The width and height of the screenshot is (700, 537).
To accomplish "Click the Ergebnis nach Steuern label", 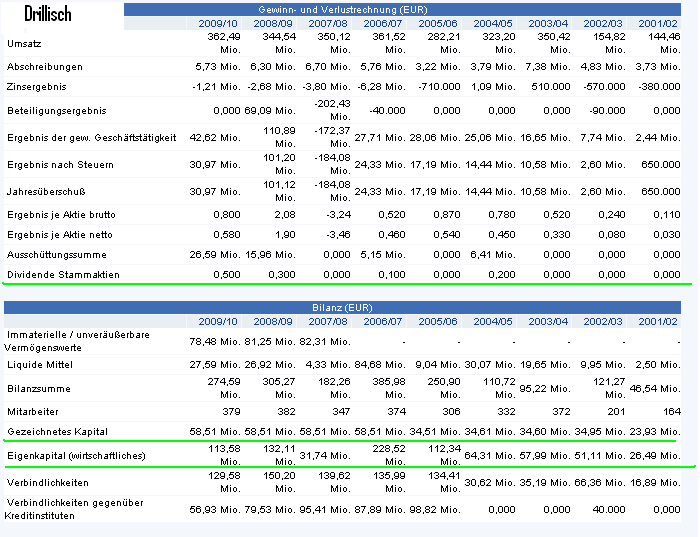I will click(60, 165).
